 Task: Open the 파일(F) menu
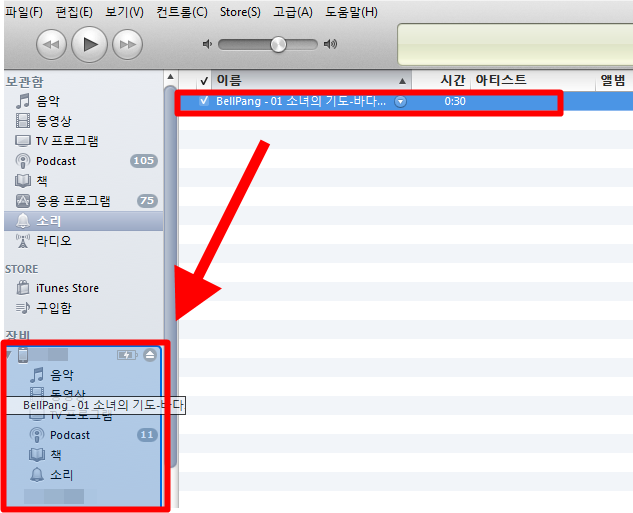click(24, 12)
